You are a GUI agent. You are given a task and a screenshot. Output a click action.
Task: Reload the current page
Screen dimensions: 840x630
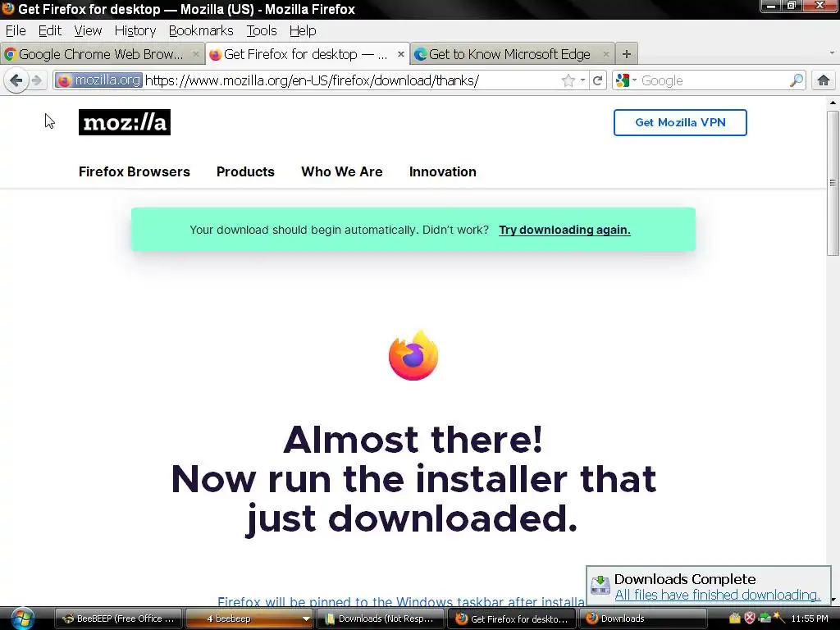(x=598, y=81)
